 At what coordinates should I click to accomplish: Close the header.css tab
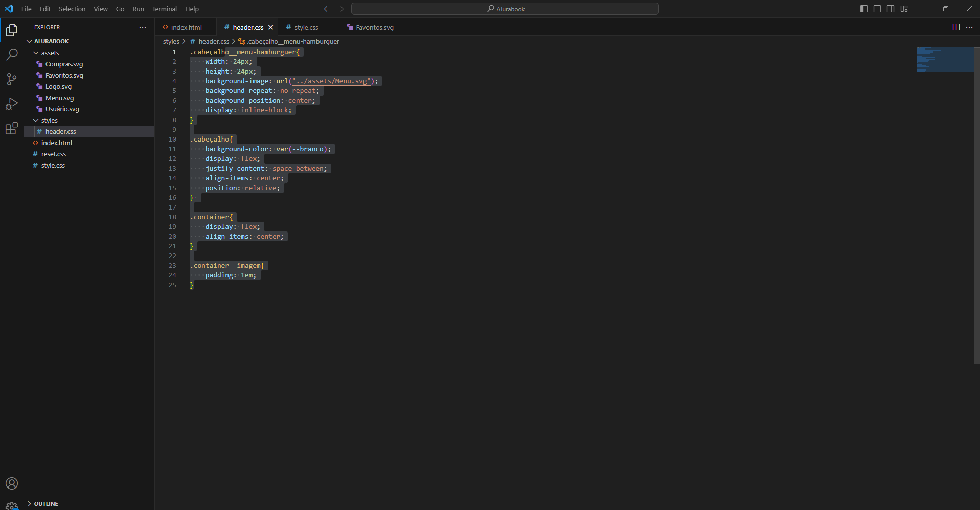271,27
